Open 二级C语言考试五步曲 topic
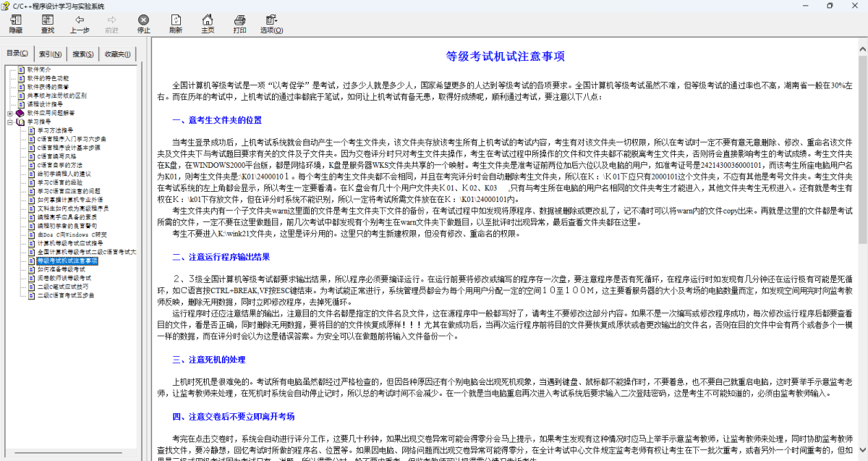 click(x=65, y=295)
